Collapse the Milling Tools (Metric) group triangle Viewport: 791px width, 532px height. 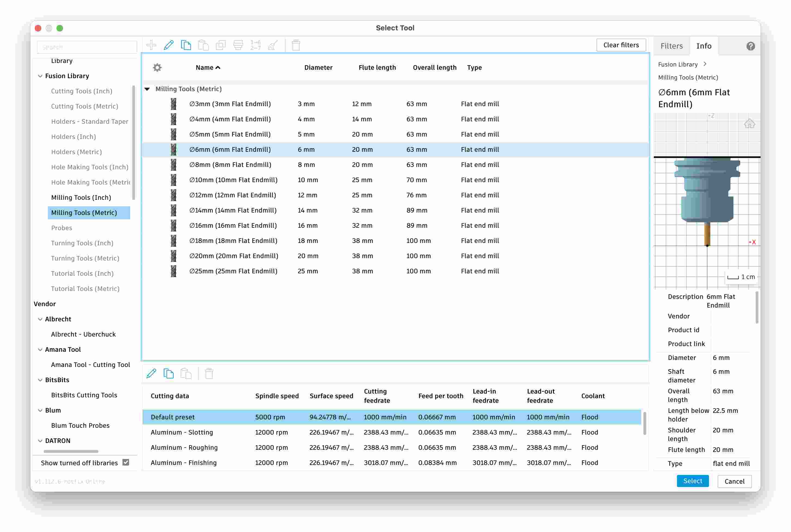[x=147, y=89]
